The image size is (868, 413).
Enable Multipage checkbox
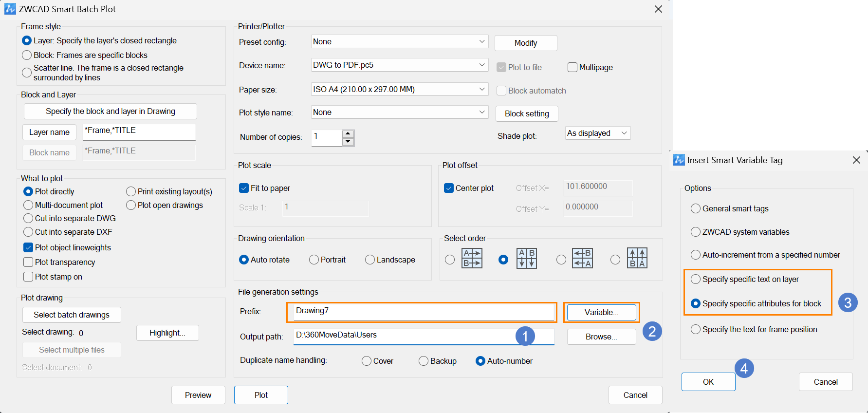[573, 67]
